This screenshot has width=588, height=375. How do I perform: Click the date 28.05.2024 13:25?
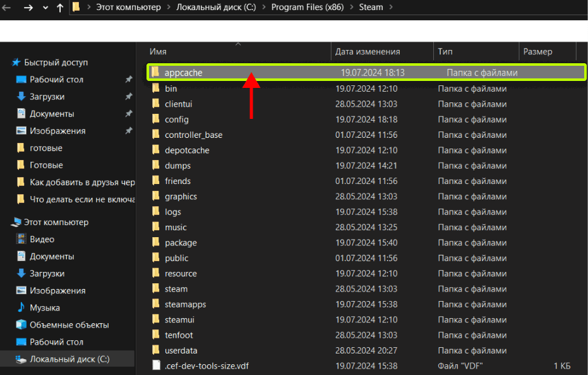coord(366,227)
